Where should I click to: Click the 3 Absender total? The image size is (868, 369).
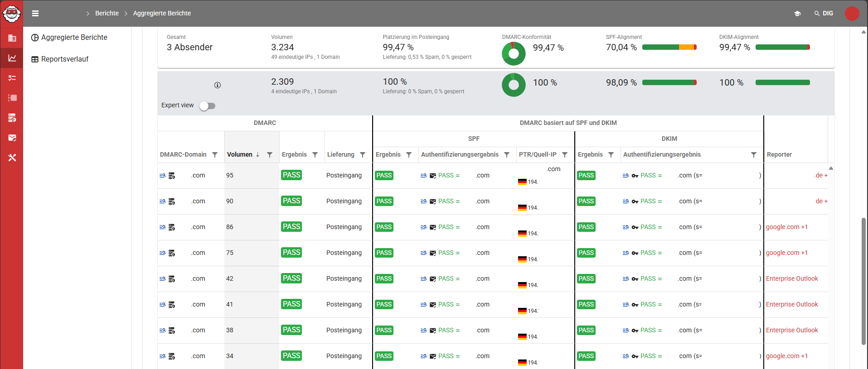189,47
